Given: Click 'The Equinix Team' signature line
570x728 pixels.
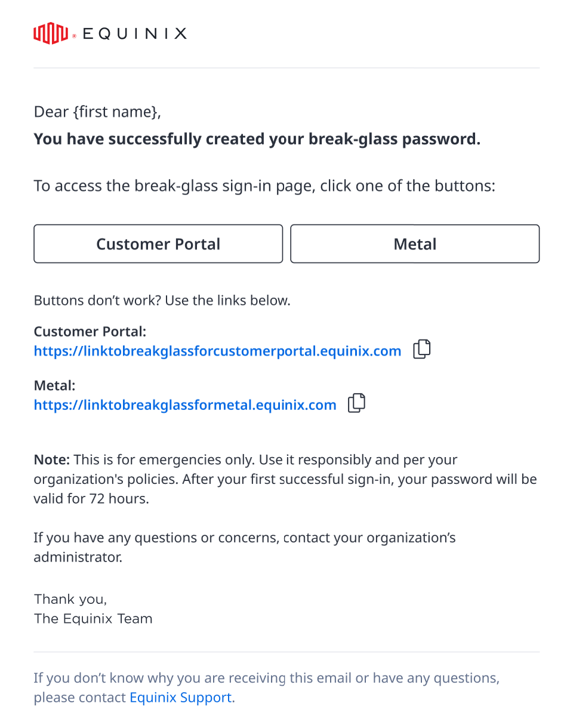Looking at the screenshot, I should pyautogui.click(x=93, y=619).
